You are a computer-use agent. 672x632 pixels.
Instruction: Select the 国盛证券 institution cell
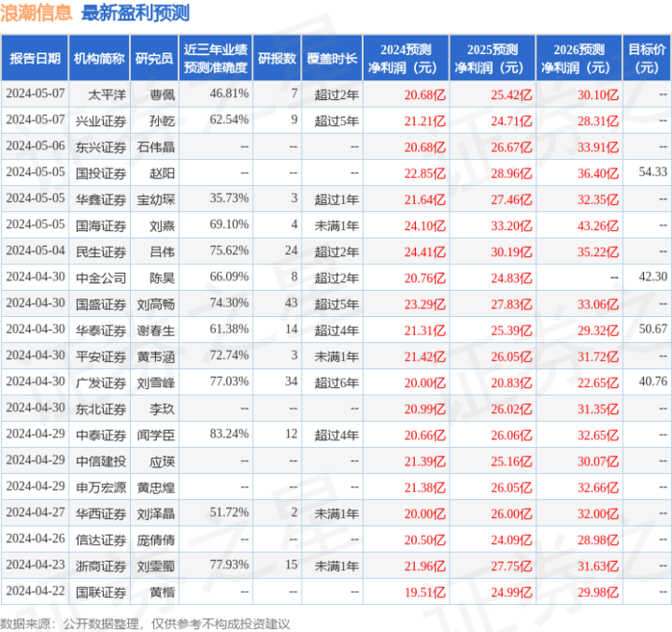101,304
